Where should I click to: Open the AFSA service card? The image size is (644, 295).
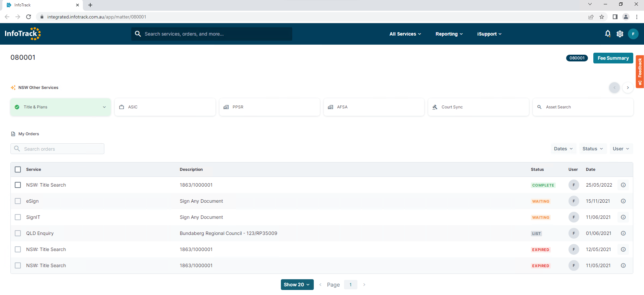point(374,107)
